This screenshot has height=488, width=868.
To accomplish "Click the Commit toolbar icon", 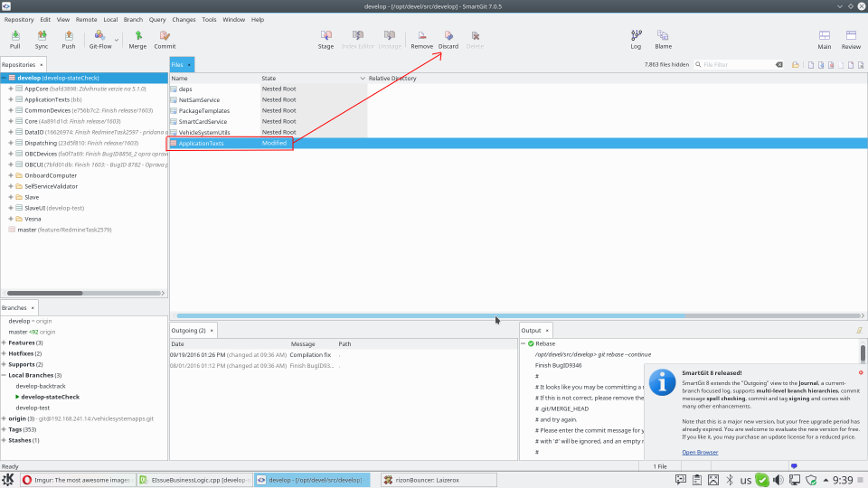I will [x=165, y=39].
